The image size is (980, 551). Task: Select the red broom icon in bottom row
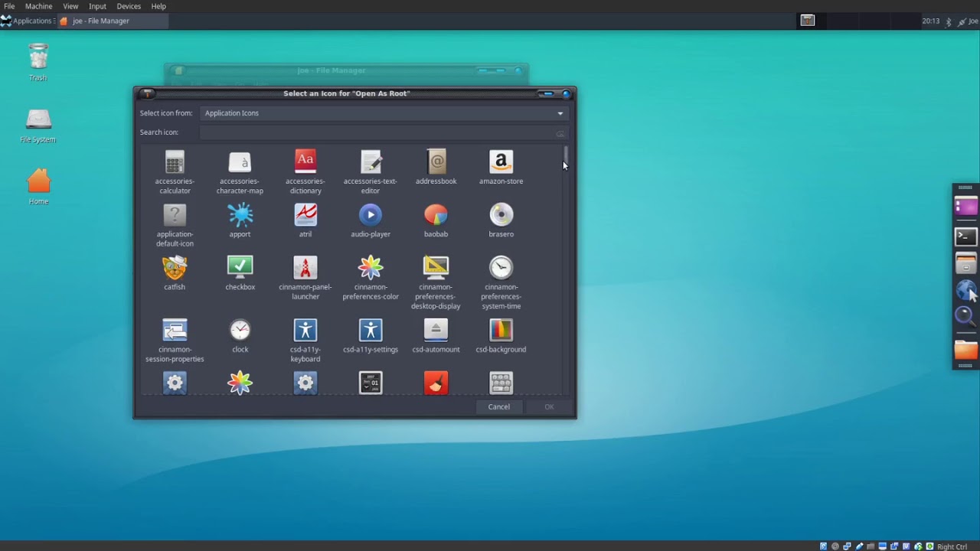pos(436,383)
